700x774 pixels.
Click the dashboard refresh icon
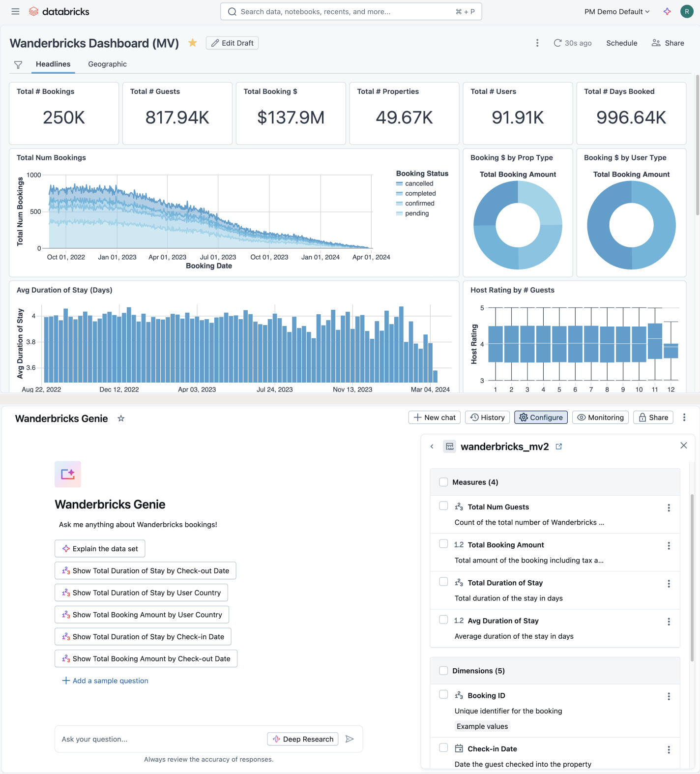(557, 43)
